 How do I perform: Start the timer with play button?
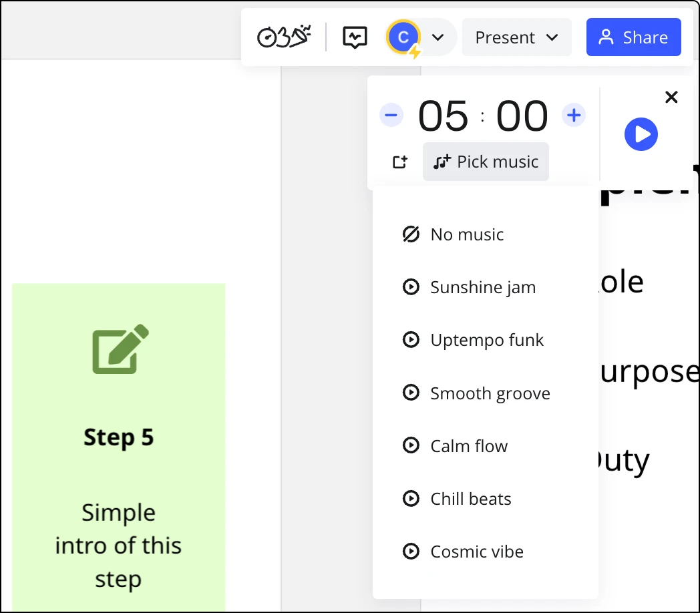[x=641, y=134]
